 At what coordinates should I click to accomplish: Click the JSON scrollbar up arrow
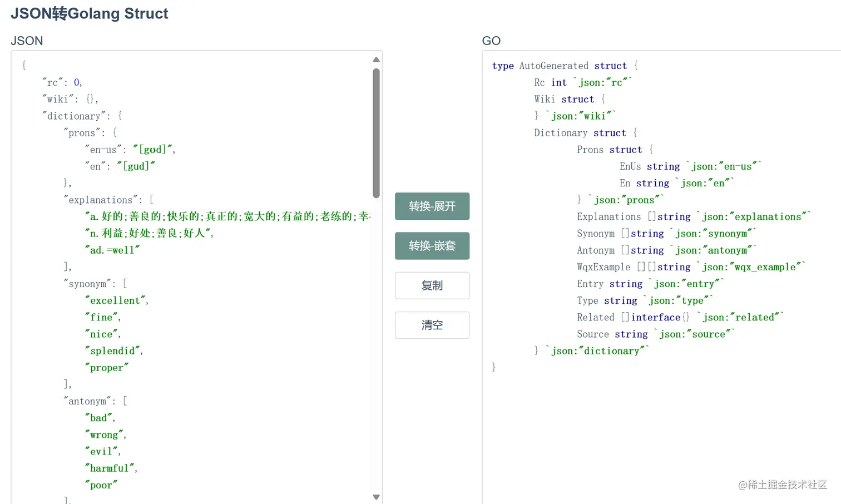click(x=376, y=60)
